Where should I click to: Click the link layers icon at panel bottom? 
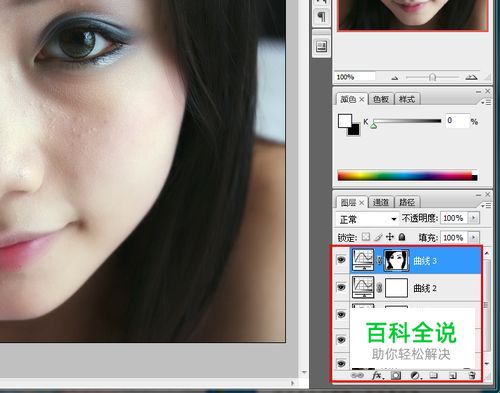tap(358, 375)
